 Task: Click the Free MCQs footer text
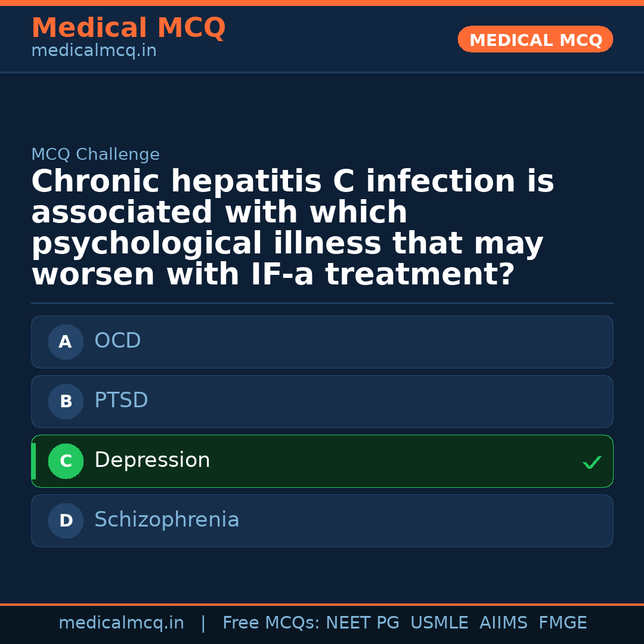271,623
